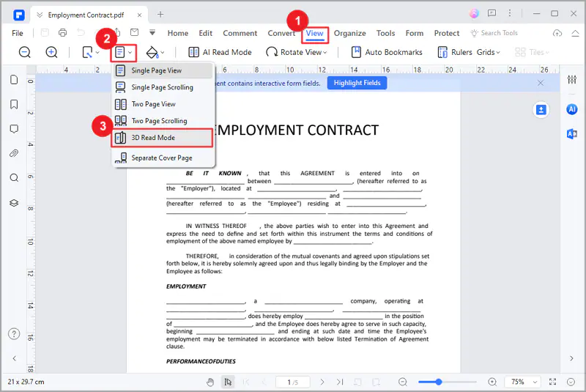Click the help question mark icon
Screen dimensions: 586x392
coord(14,333)
